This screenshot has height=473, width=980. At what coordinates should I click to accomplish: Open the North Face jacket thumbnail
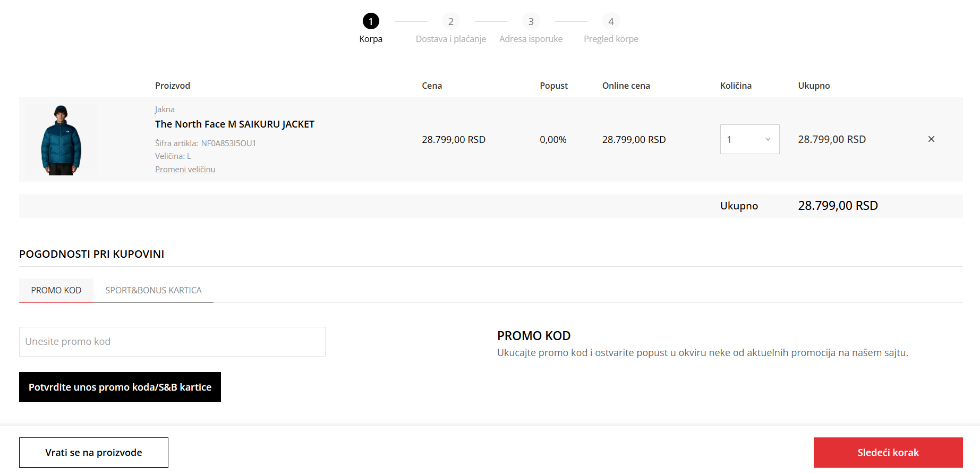[61, 140]
